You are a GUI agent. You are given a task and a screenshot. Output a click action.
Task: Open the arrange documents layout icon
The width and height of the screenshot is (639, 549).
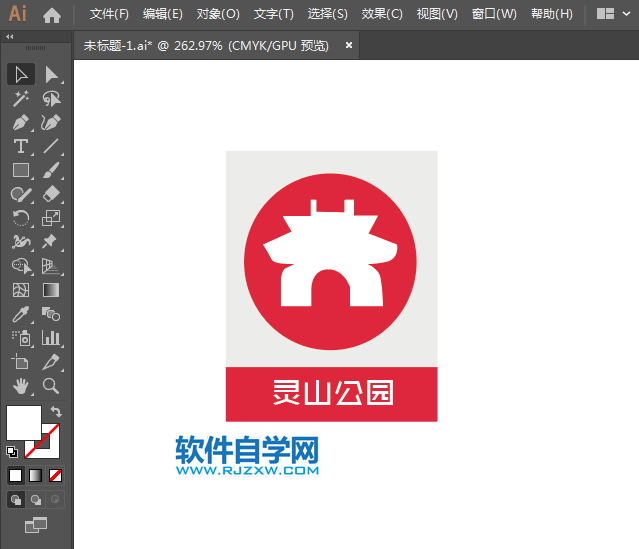coord(605,14)
